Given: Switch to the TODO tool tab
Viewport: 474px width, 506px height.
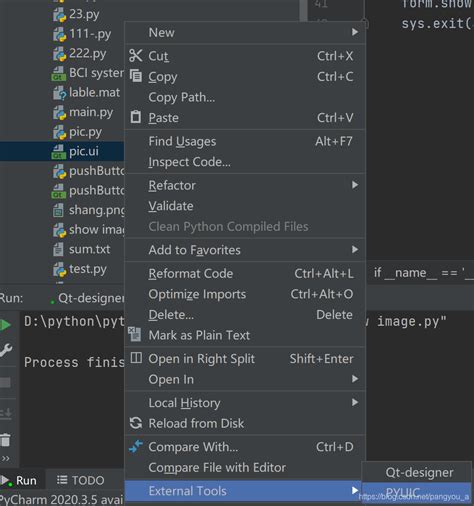Looking at the screenshot, I should pos(81,480).
